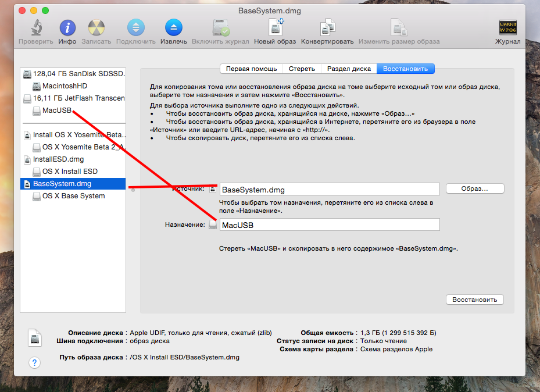Screen dimensions: 540x392
Task: Select InstallESD.dmg in the sidebar
Action: coord(58,159)
